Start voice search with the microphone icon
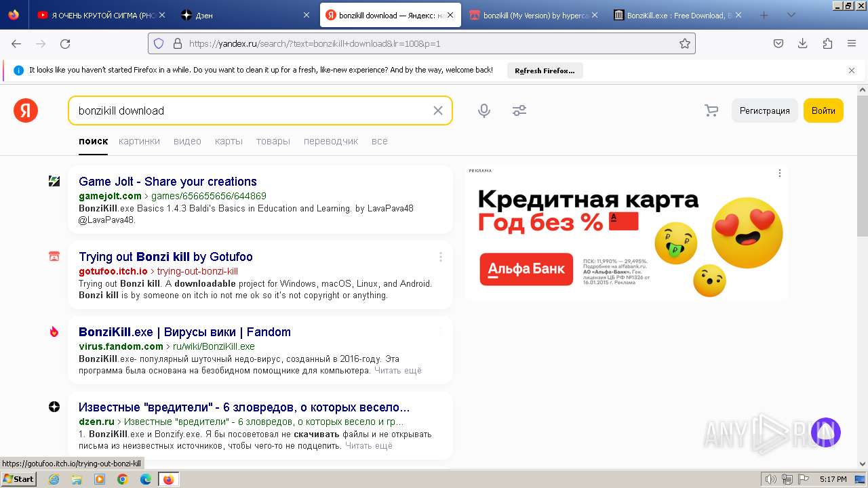 click(484, 110)
